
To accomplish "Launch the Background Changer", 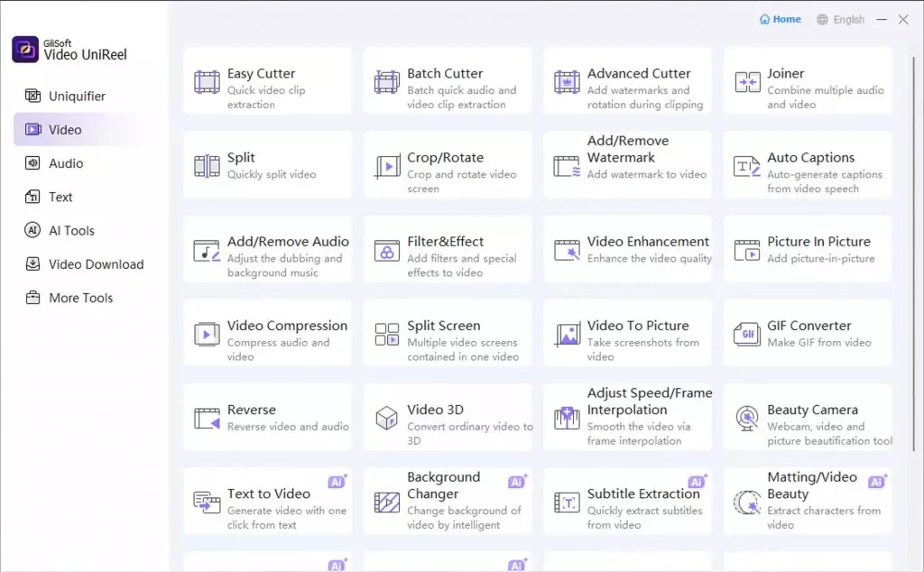I will (448, 500).
